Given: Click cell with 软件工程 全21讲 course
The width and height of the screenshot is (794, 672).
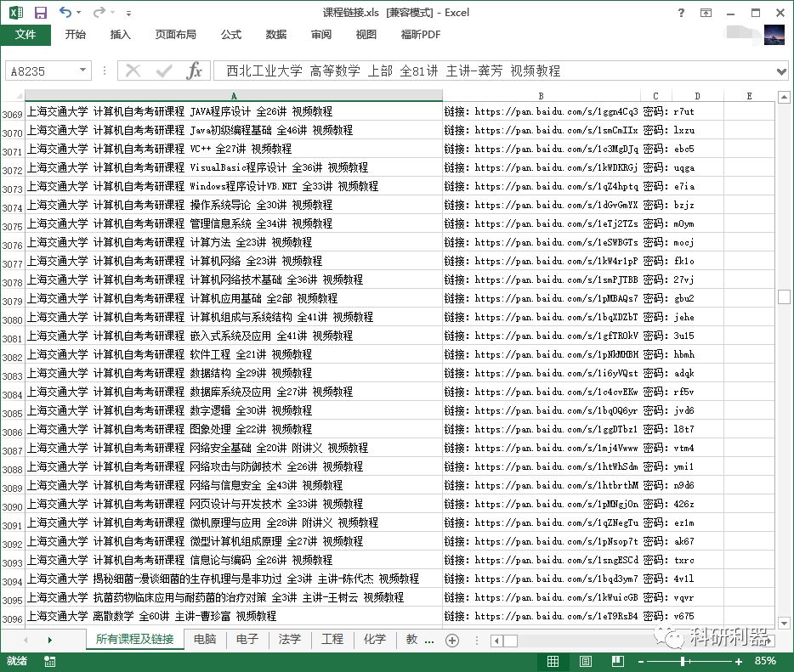Looking at the screenshot, I should click(x=234, y=354).
